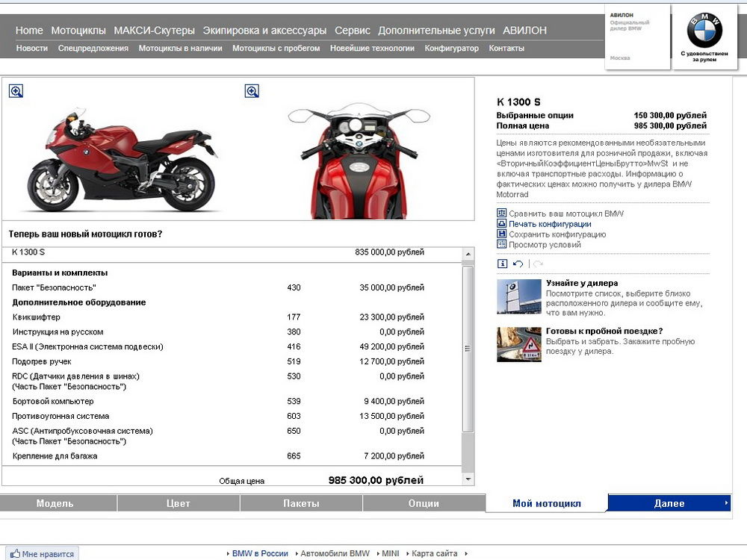Click the compare motorcycle icon
747x560 pixels.
click(501, 214)
